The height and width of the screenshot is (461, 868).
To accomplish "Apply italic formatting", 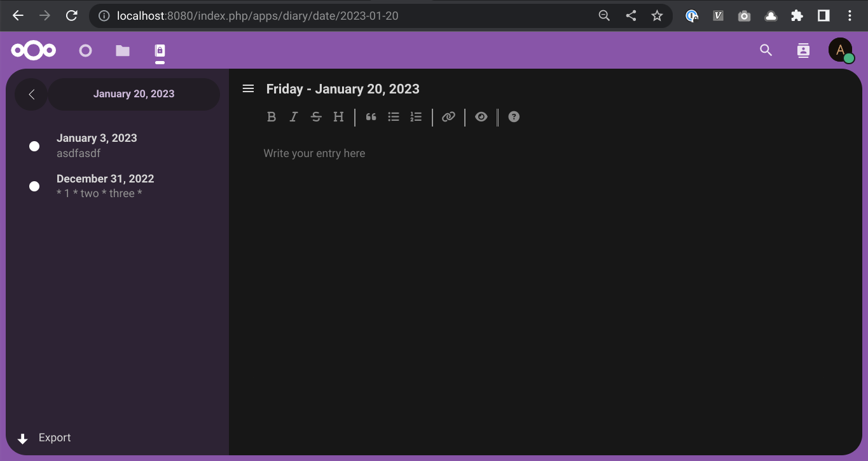I will tap(293, 116).
